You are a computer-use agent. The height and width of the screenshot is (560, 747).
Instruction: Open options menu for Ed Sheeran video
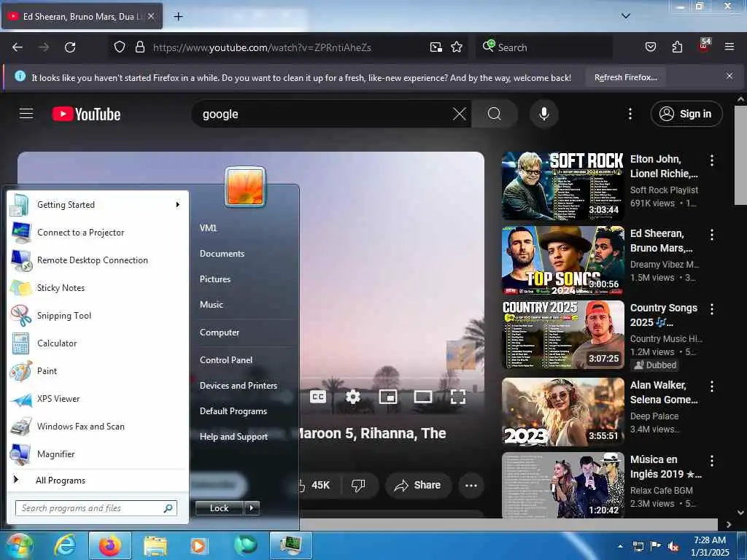tap(712, 235)
